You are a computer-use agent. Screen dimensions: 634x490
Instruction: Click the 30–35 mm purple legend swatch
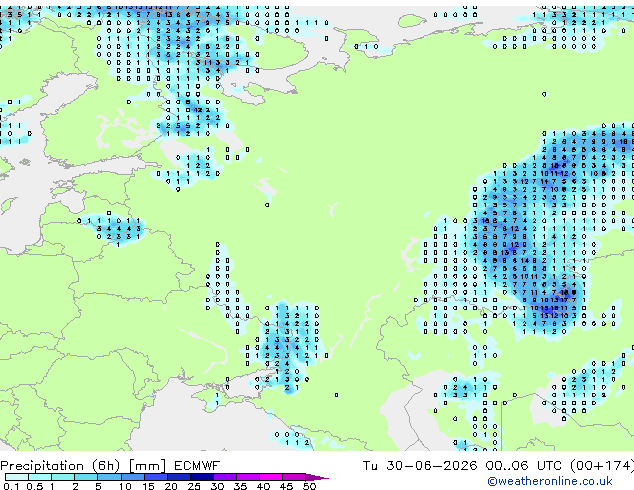[x=225, y=477]
